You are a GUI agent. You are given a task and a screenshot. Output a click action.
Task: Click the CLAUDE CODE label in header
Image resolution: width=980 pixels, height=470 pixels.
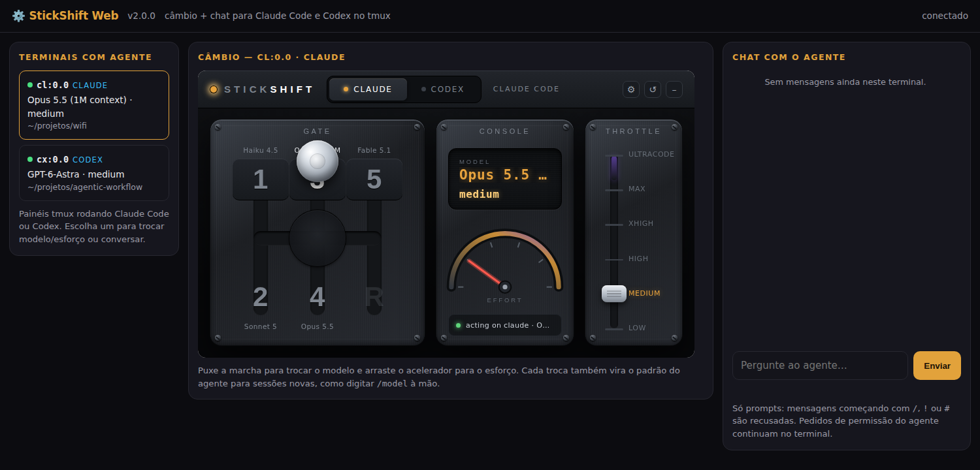click(x=527, y=89)
